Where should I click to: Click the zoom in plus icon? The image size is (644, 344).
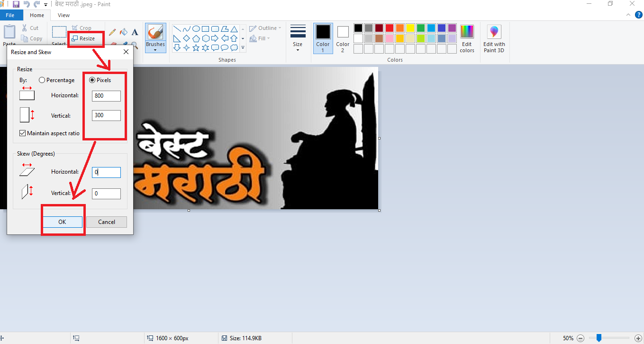pyautogui.click(x=638, y=338)
